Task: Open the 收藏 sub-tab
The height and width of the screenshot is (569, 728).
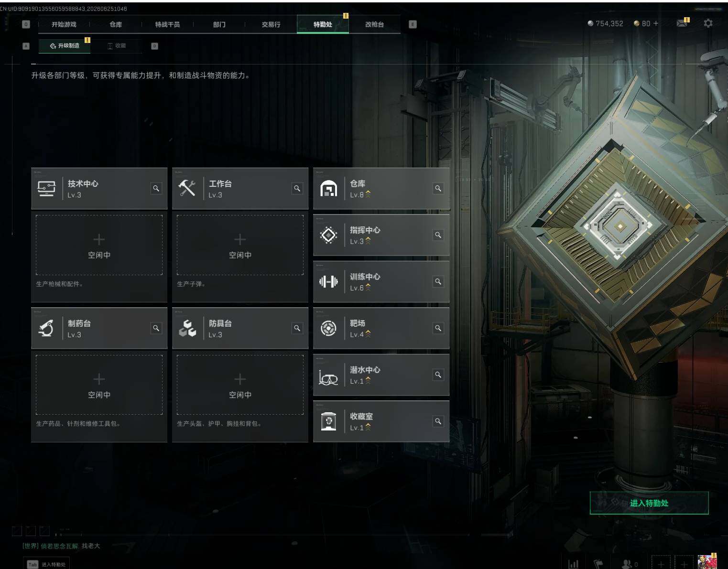Action: (117, 46)
